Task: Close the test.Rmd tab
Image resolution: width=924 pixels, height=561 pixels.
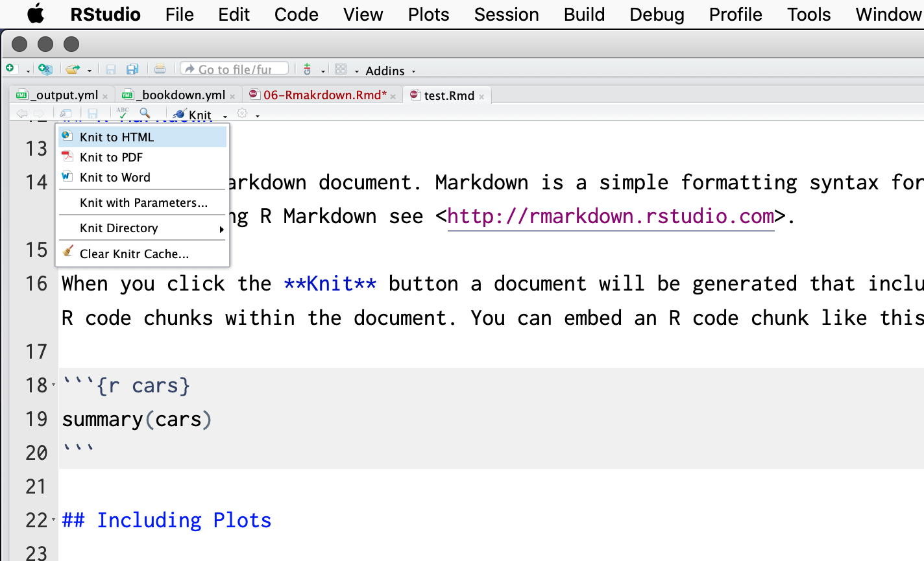Action: point(481,97)
